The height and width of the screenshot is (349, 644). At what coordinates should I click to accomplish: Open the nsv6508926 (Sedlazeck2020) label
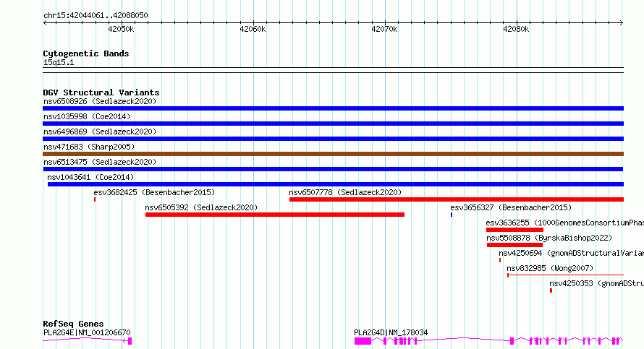point(100,101)
